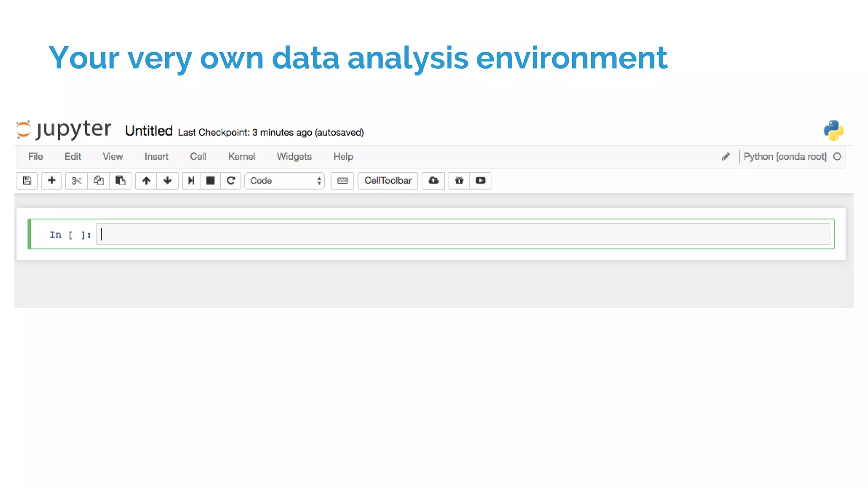This screenshot has width=868, height=488.
Task: Click the save and checkpoint icon
Action: point(27,181)
